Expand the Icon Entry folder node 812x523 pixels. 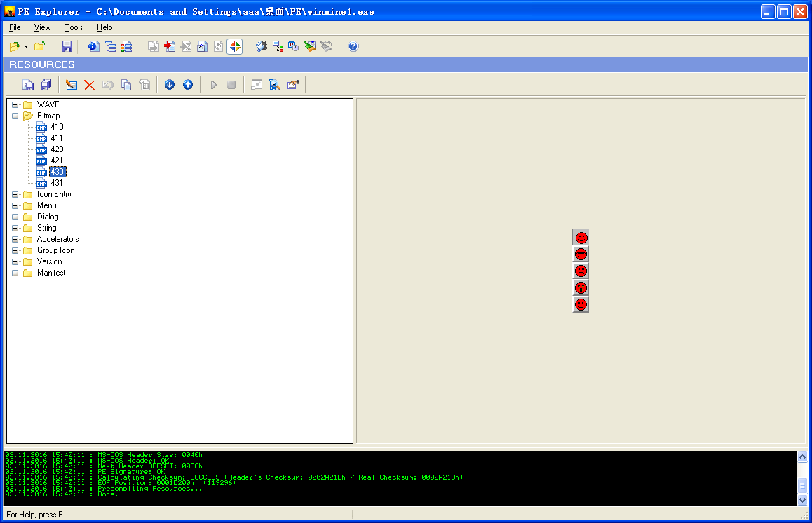point(15,195)
